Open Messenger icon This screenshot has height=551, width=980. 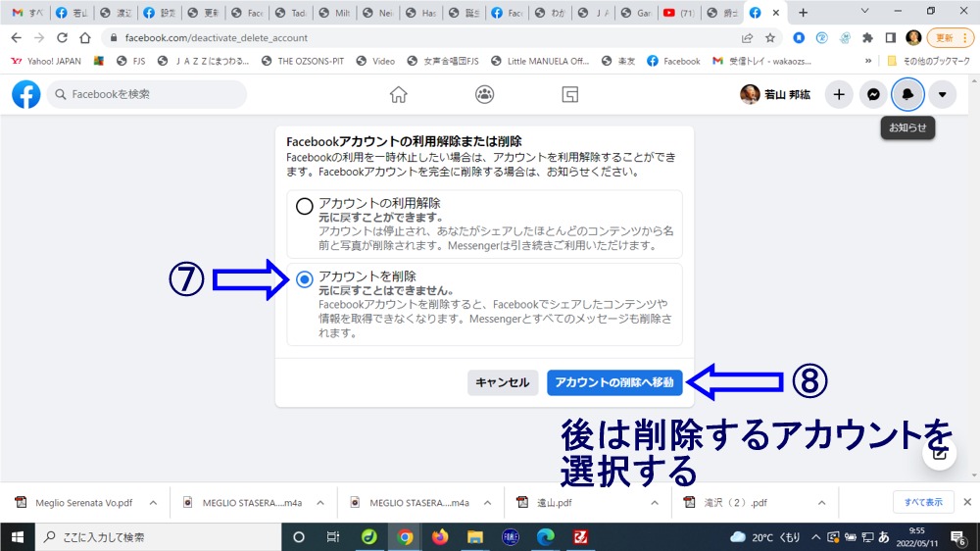coord(873,94)
